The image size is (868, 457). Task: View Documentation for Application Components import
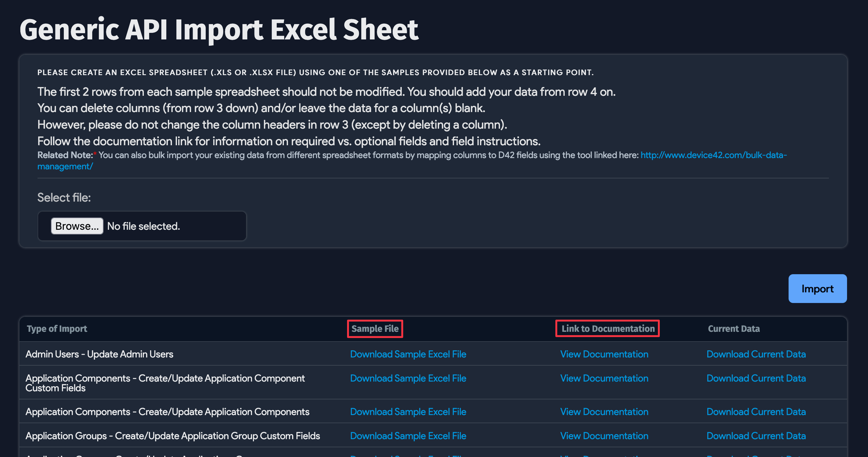[604, 412]
